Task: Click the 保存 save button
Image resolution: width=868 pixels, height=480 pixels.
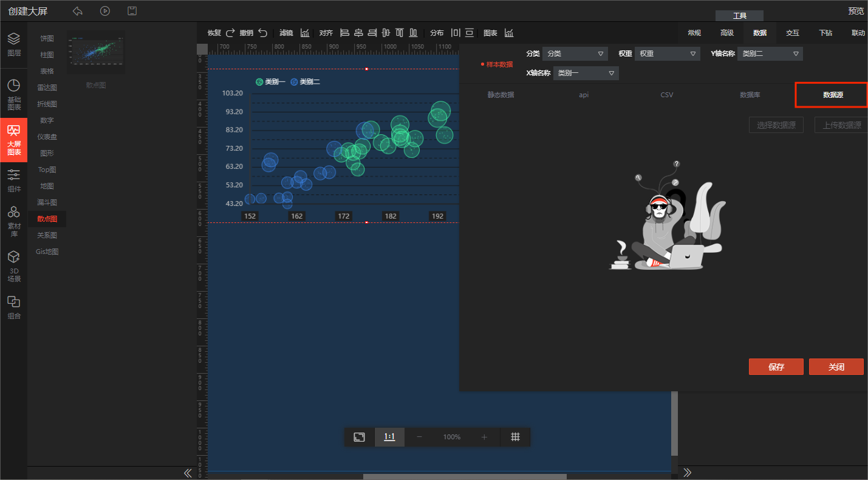Action: tap(776, 367)
